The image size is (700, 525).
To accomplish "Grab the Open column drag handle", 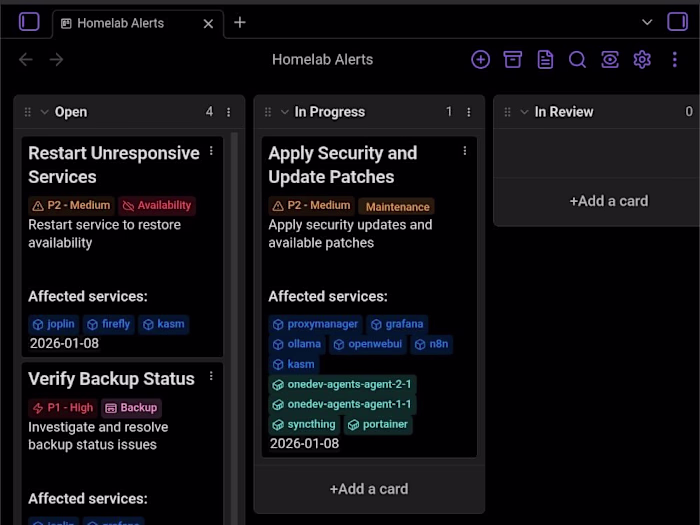I will pos(28,112).
